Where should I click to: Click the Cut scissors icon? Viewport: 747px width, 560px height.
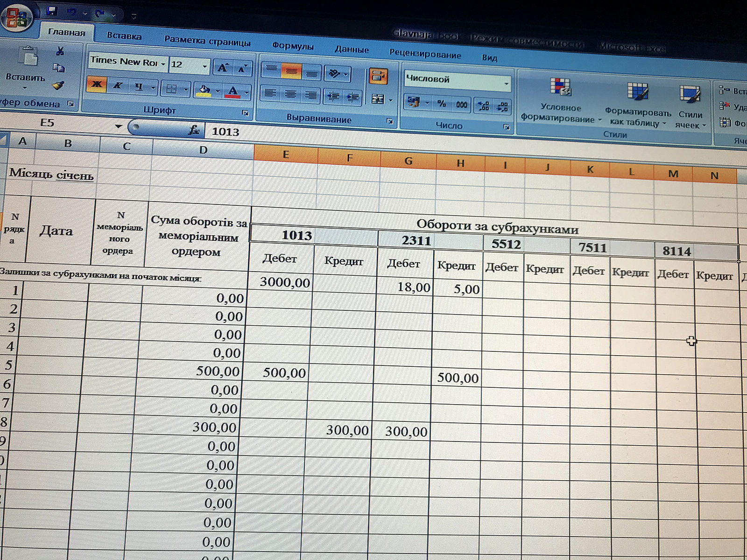point(60,50)
